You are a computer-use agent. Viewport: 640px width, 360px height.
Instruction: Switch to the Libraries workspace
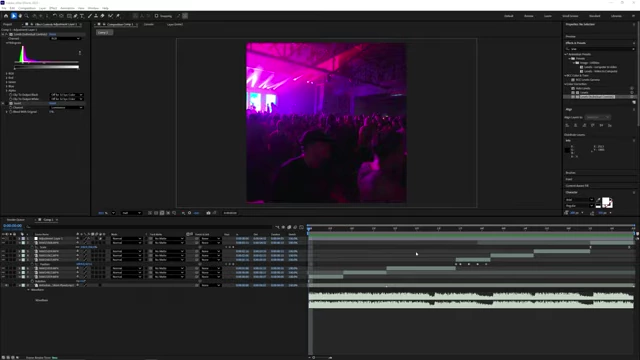616,16
